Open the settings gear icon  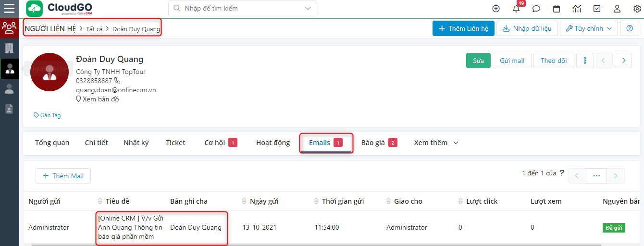click(637, 9)
